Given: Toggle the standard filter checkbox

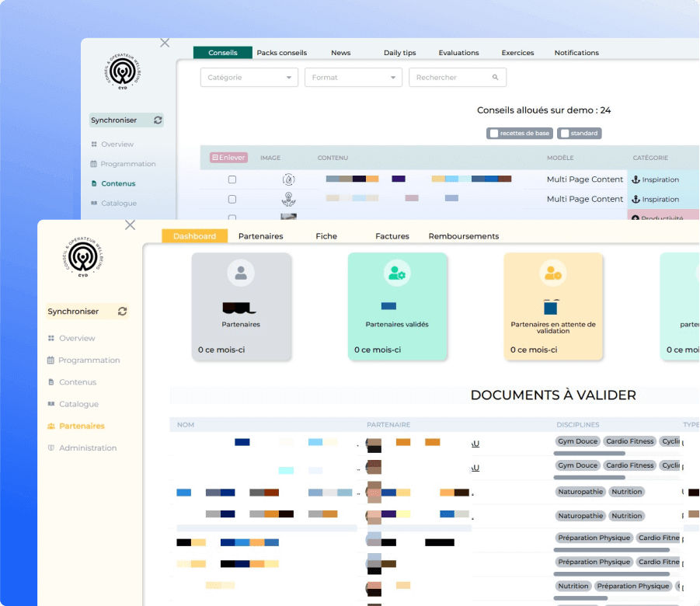Looking at the screenshot, I should (564, 134).
